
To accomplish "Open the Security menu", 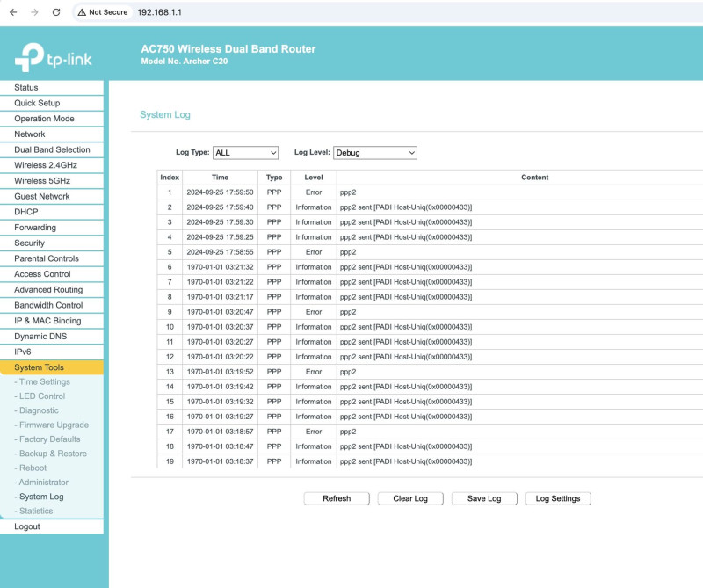I will (x=52, y=243).
